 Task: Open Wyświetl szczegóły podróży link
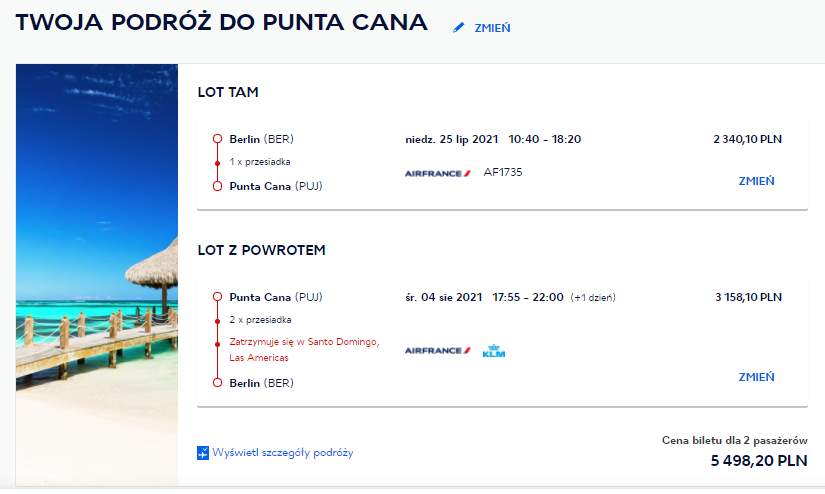click(x=283, y=452)
